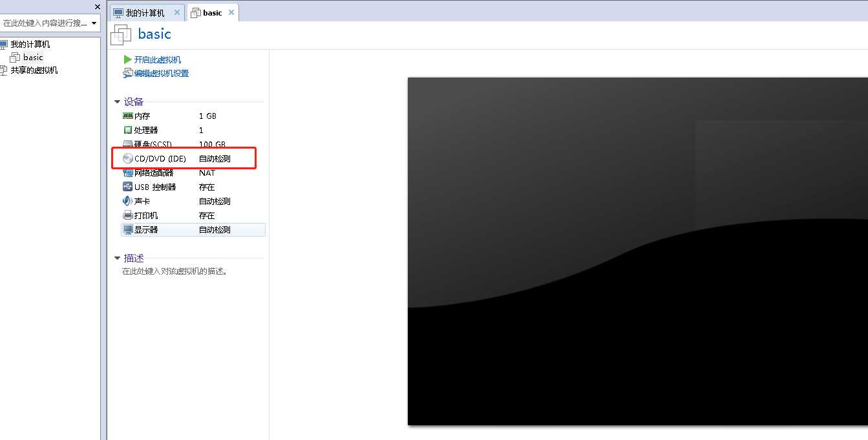This screenshot has width=868, height=440.
Task: Click the edit settings icon
Action: pyautogui.click(x=127, y=74)
